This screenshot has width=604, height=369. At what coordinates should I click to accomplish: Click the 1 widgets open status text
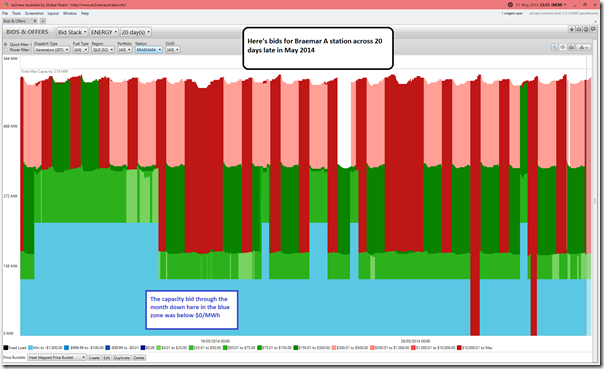pyautogui.click(x=512, y=13)
